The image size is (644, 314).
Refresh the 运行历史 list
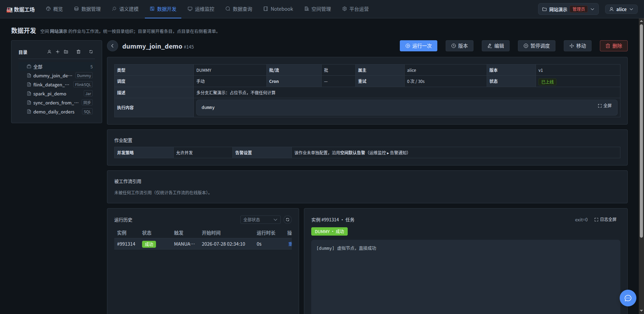[288, 220]
